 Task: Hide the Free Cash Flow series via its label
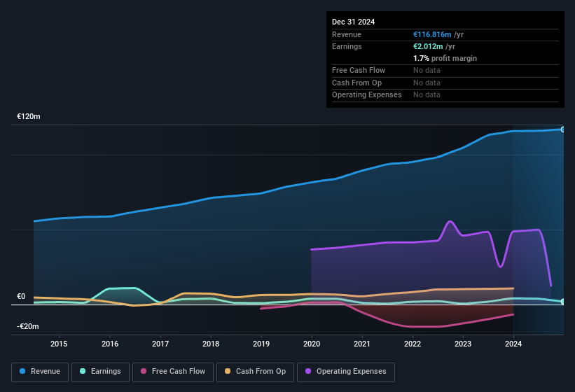click(x=180, y=371)
